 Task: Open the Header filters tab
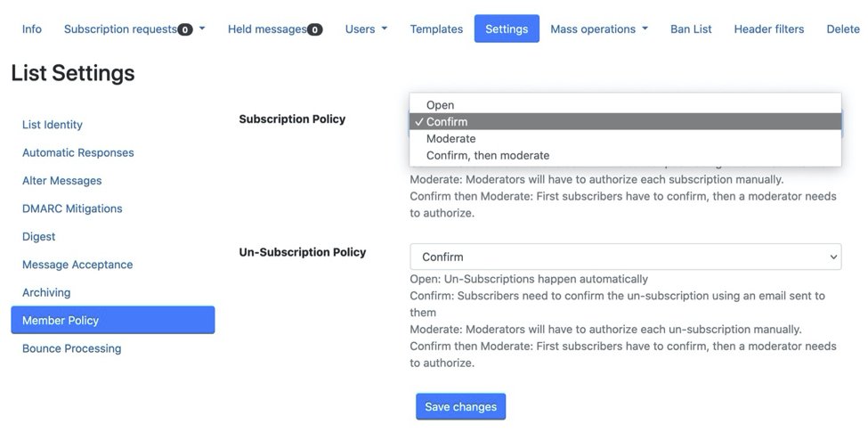click(x=768, y=29)
